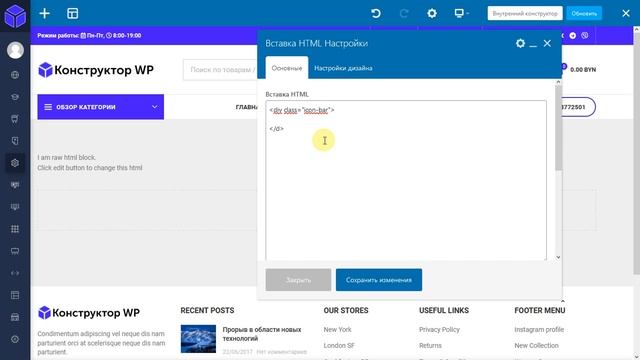This screenshot has height=360, width=640.
Task: Open the recent post thumbnail
Action: [x=198, y=339]
